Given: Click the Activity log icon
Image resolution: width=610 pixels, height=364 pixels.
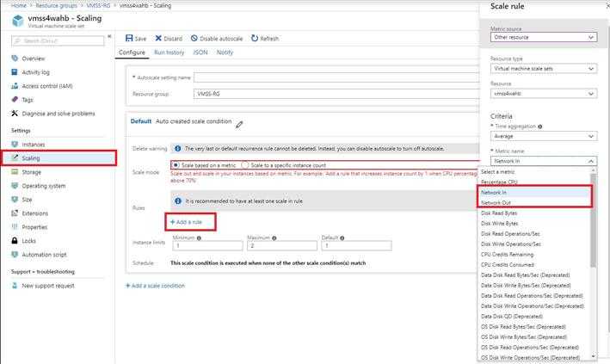Looking at the screenshot, I should pos(15,72).
